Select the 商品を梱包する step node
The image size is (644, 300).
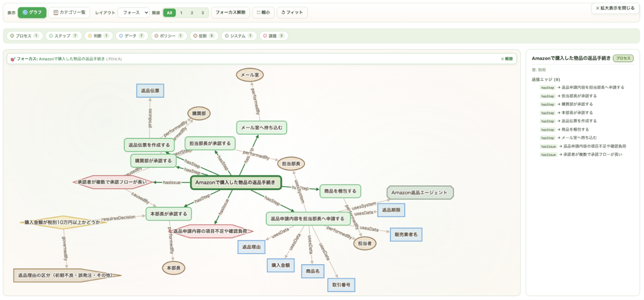click(340, 191)
